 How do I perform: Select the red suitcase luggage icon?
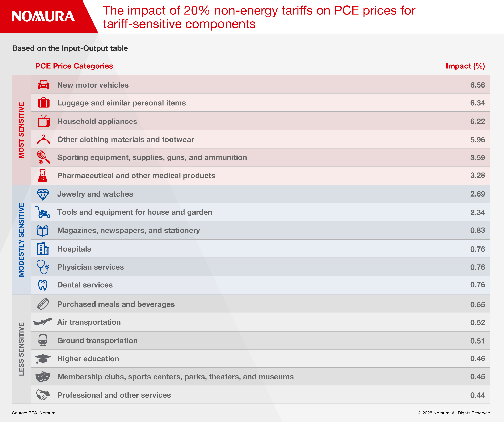click(43, 103)
